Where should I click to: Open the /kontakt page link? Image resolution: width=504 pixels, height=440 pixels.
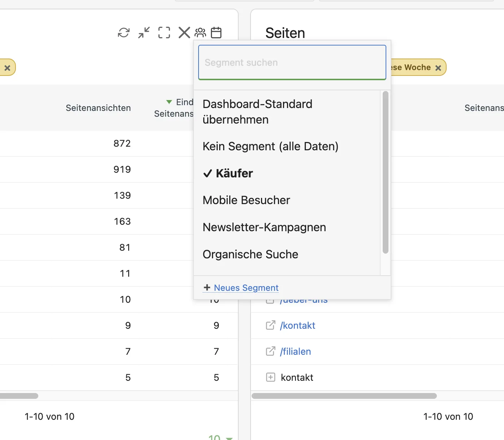click(x=297, y=325)
